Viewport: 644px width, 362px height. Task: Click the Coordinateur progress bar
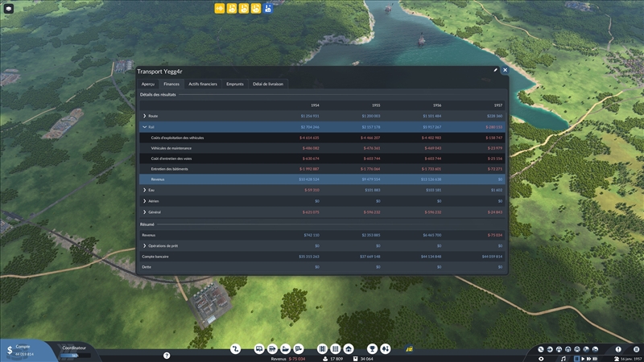(x=75, y=356)
